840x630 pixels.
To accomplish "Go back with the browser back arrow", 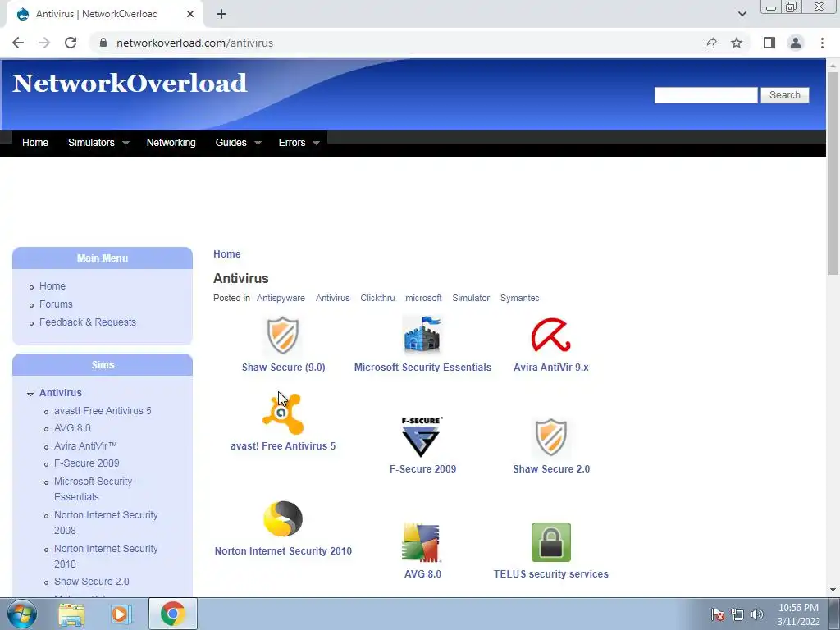I will pos(18,43).
